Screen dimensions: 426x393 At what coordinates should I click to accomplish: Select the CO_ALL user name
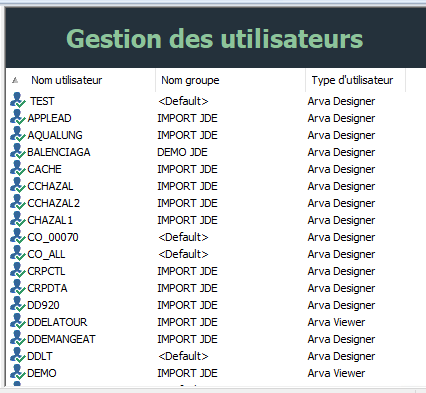coord(46,254)
